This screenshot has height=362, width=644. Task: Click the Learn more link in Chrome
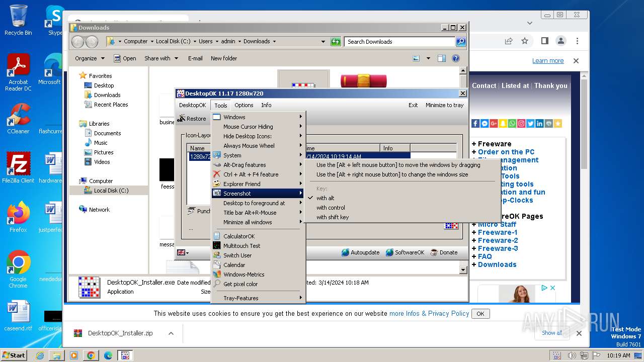[548, 61]
